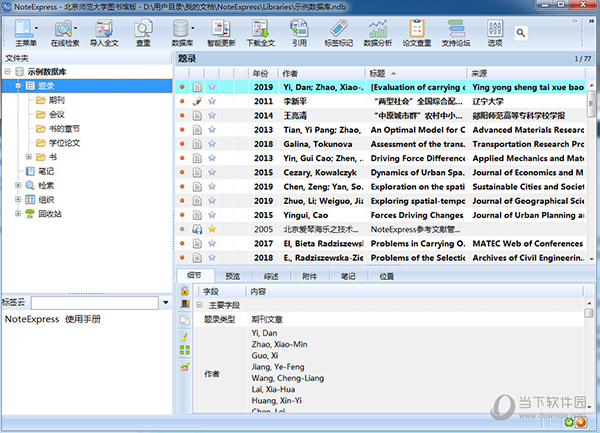Click the NoteExpress tag in tag cloud

point(32,319)
